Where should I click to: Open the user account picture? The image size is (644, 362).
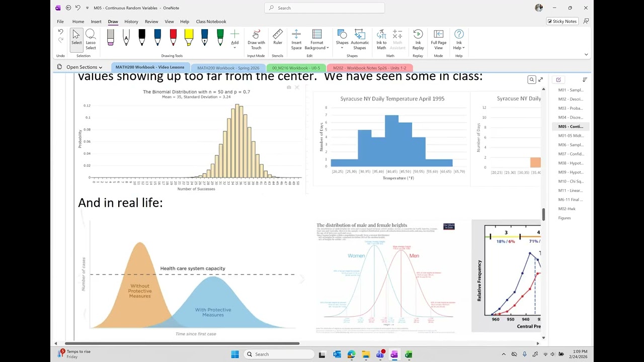point(539,8)
